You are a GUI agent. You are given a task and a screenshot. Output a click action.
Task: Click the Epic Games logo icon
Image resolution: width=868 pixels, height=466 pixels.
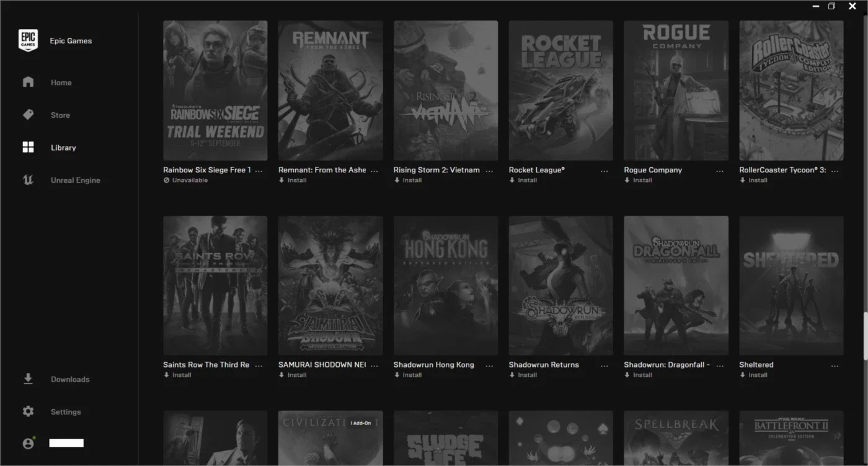(28, 41)
